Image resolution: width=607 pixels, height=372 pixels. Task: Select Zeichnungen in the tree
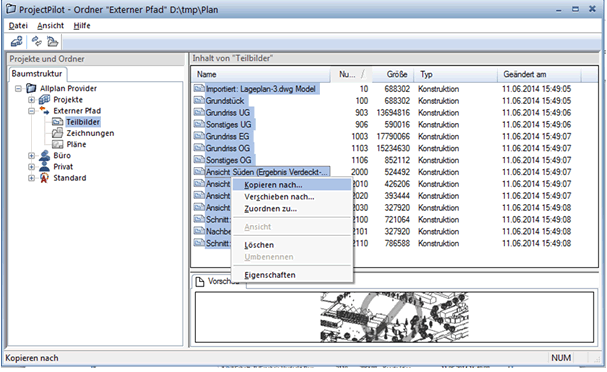(90, 133)
